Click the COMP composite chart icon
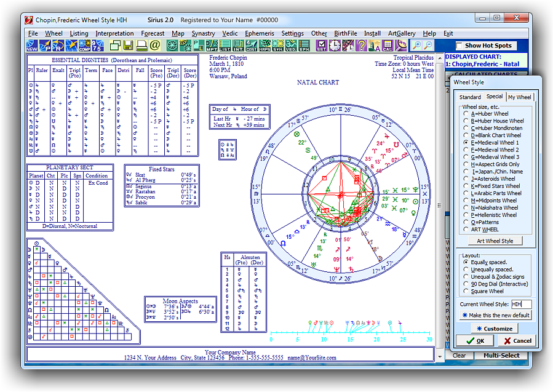Image resolution: width=553 pixels, height=392 pixels. click(x=84, y=46)
